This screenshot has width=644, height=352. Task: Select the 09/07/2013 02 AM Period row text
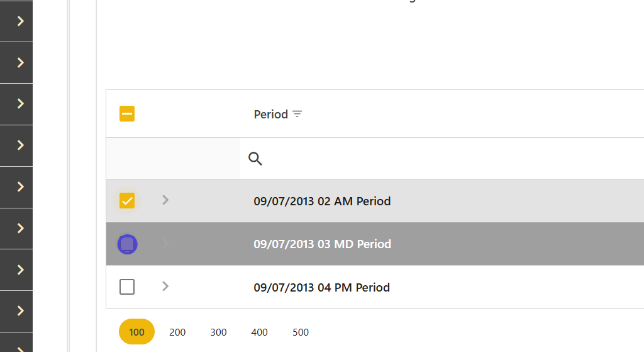tap(322, 202)
